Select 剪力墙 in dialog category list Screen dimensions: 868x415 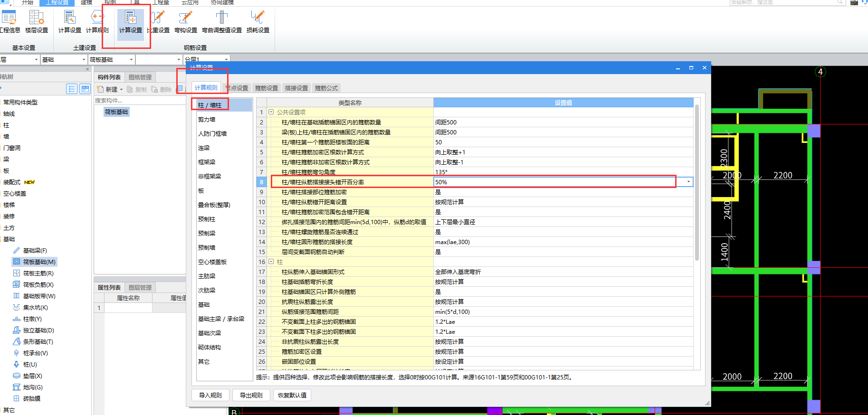(207, 119)
